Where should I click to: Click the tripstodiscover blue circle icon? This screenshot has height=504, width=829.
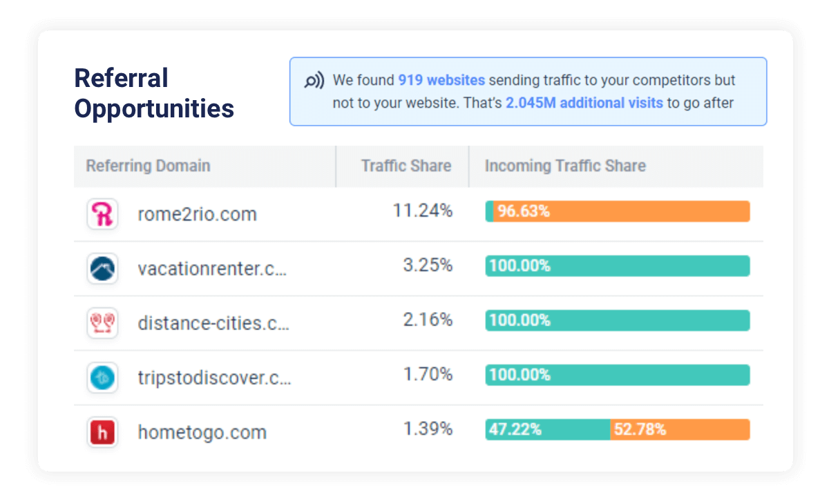(x=103, y=378)
